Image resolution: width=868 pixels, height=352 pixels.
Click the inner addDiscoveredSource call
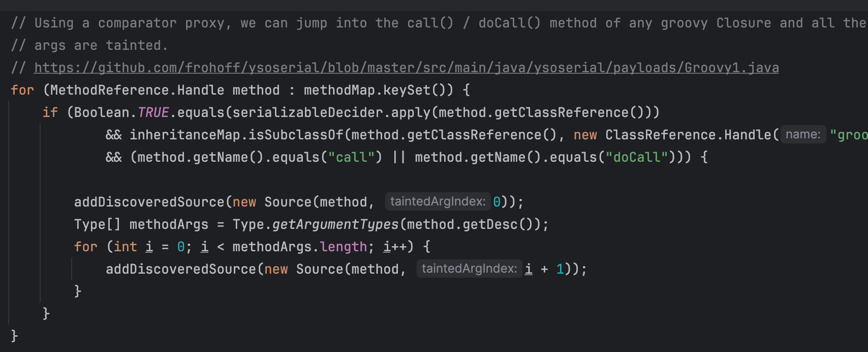[181, 269]
